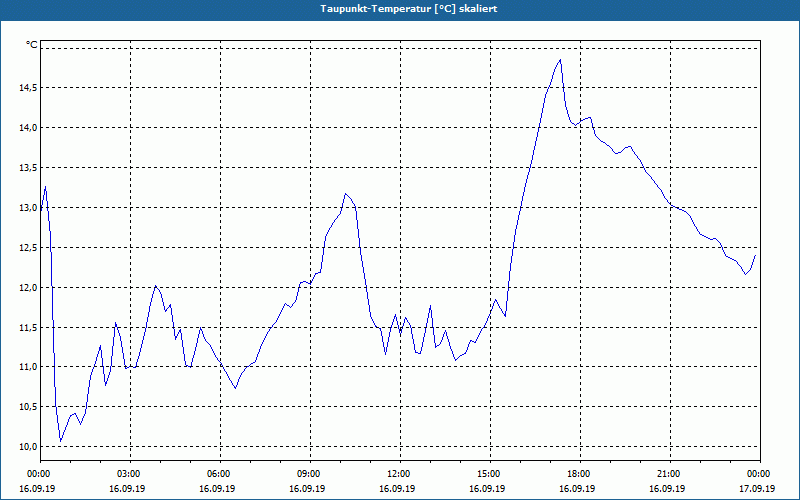
Task: Click the 12,5 y-axis label
Action: click(x=29, y=247)
